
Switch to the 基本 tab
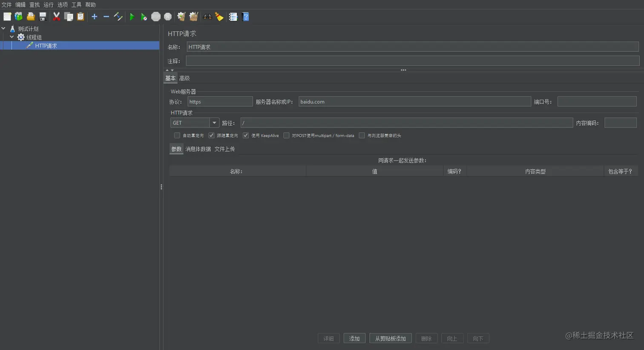(170, 78)
